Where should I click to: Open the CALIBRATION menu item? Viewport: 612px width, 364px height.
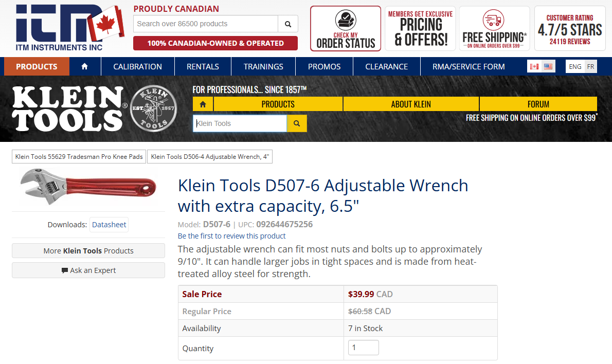137,66
